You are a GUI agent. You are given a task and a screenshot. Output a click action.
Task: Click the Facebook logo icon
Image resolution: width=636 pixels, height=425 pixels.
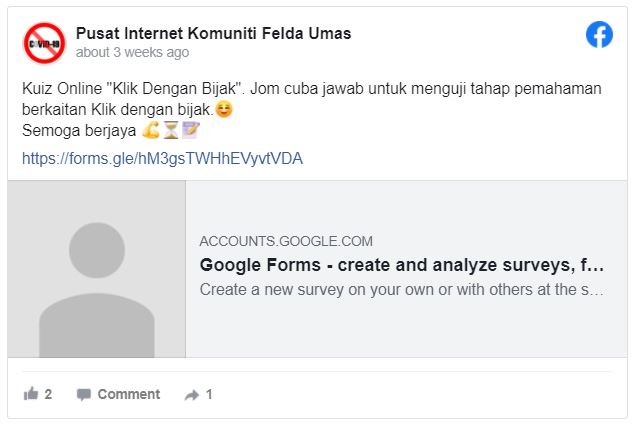click(599, 35)
